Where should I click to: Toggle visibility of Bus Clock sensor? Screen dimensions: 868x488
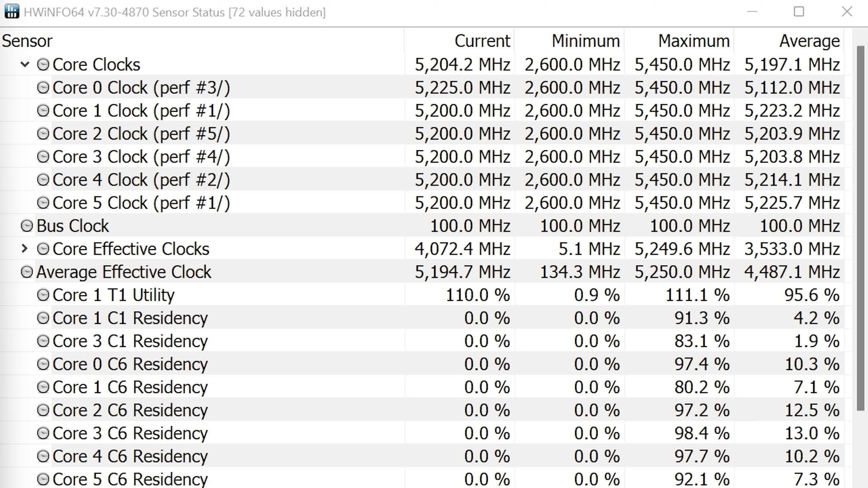28,225
